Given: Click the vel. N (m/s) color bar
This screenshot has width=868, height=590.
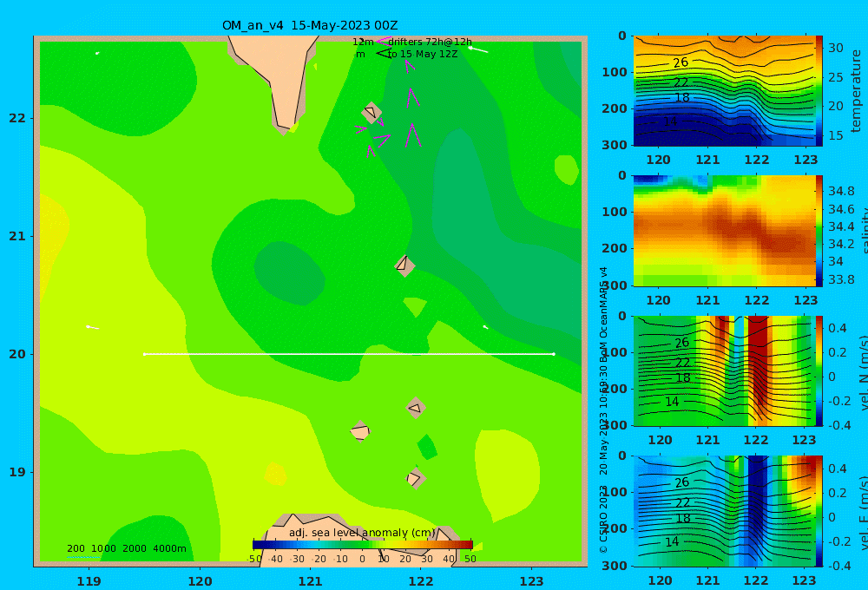Looking at the screenshot, I should (x=819, y=370).
